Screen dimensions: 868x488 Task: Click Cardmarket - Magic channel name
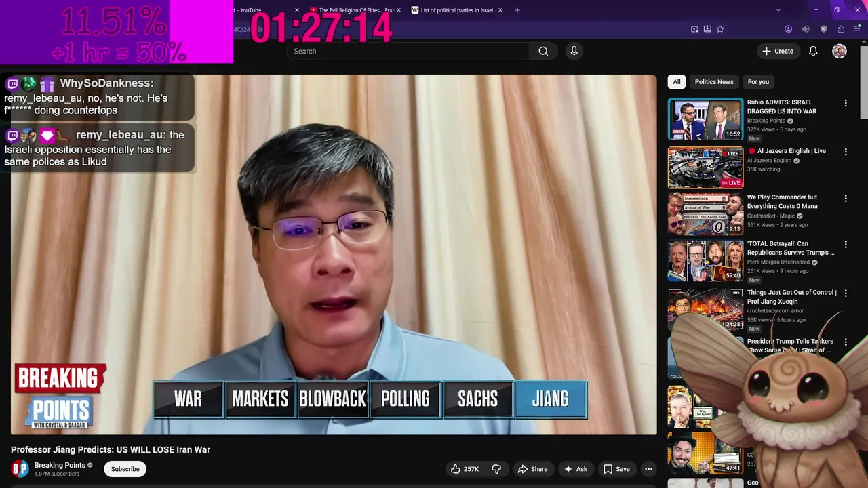771,216
